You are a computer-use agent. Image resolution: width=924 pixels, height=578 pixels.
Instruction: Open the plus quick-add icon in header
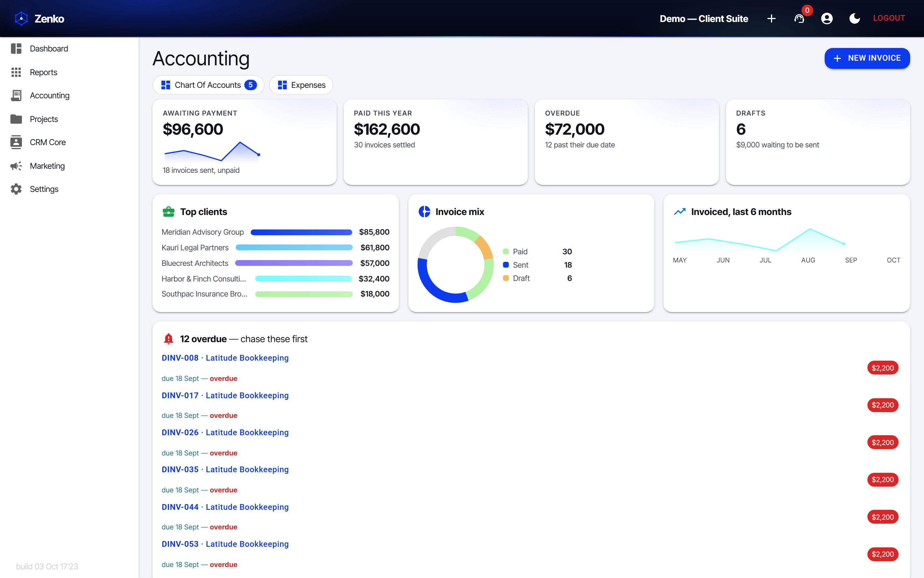(771, 18)
